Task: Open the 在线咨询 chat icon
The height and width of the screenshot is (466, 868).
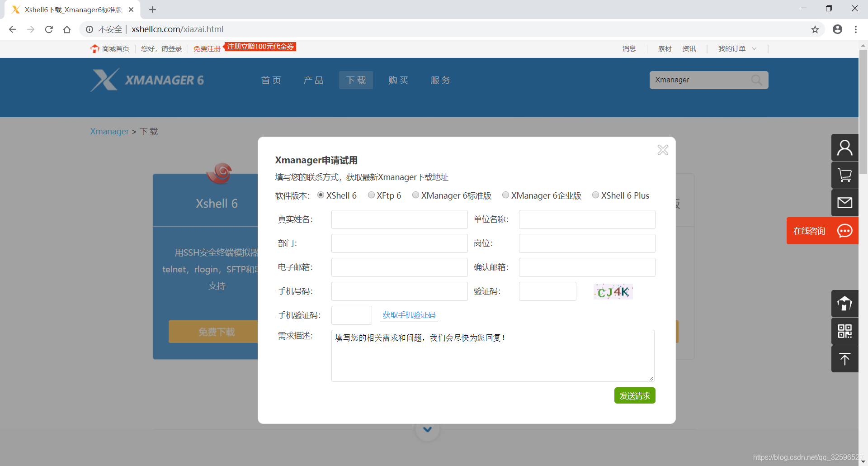Action: coord(844,231)
